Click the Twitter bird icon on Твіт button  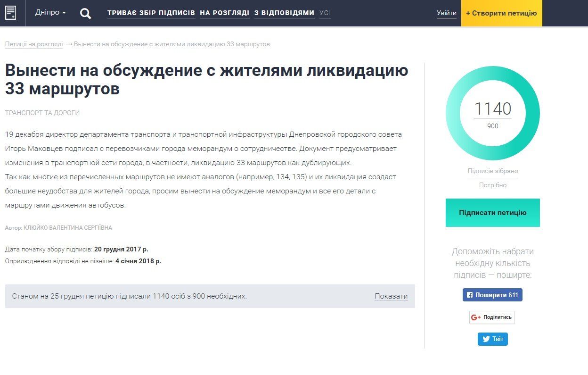pos(486,339)
